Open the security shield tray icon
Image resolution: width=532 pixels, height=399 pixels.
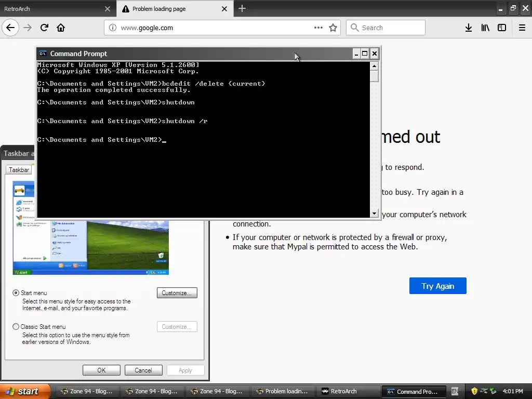click(474, 391)
